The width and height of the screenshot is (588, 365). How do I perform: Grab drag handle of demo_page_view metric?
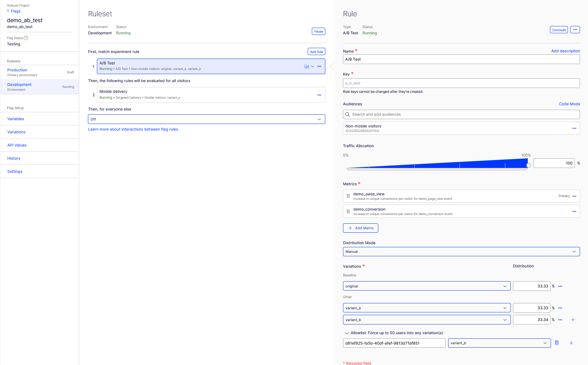pyautogui.click(x=348, y=196)
